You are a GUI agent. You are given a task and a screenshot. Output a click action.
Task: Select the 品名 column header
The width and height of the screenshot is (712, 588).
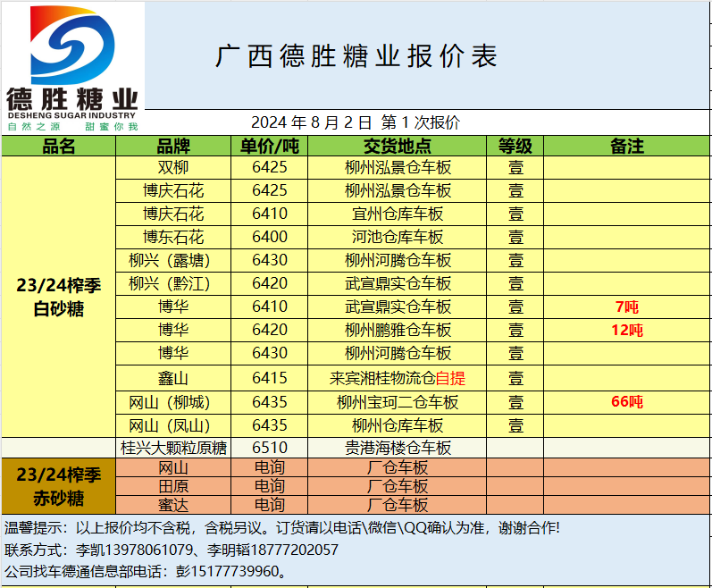coord(59,147)
